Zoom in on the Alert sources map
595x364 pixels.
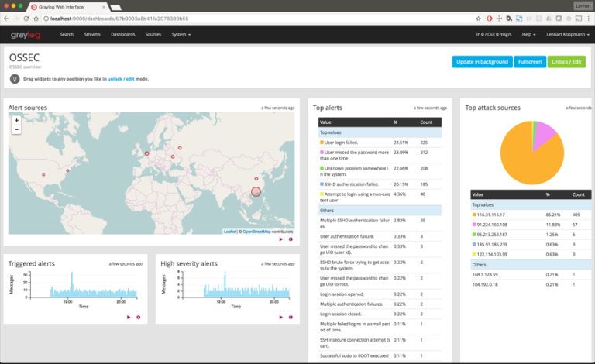tap(16, 120)
